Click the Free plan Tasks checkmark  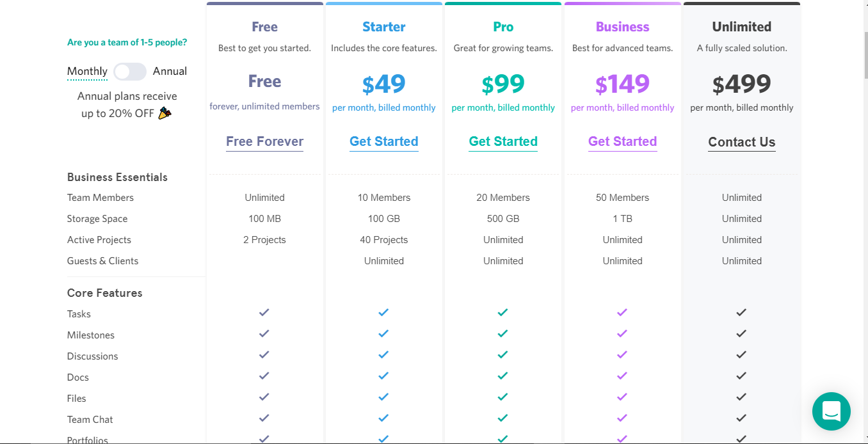coord(264,313)
